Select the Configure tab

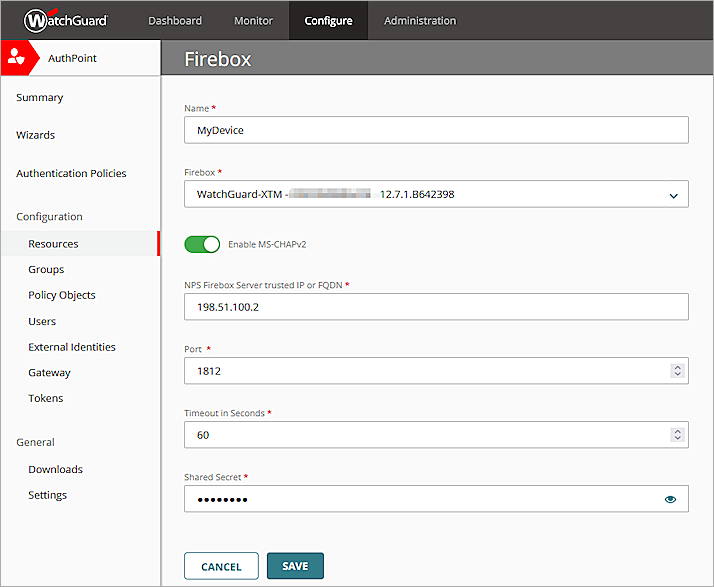[328, 20]
